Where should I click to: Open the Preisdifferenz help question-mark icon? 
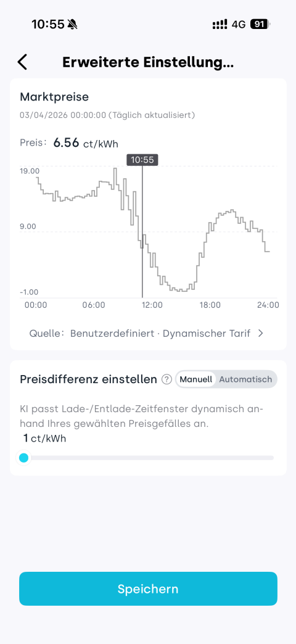point(166,379)
